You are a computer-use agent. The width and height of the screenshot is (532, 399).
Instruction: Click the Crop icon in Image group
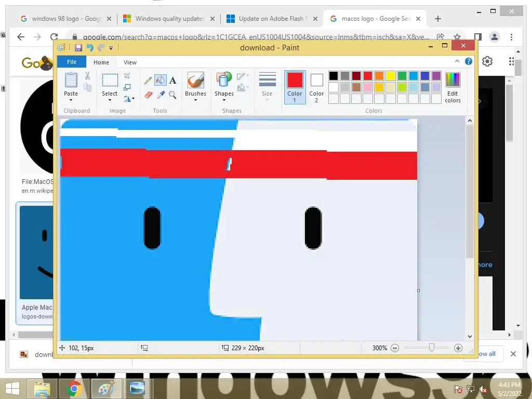tap(127, 76)
